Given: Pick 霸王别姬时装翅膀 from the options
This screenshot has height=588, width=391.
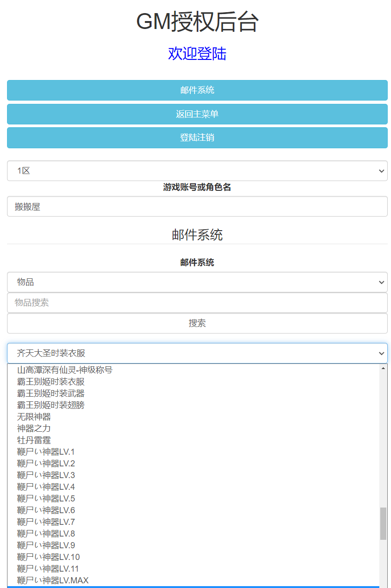Looking at the screenshot, I should tap(51, 405).
